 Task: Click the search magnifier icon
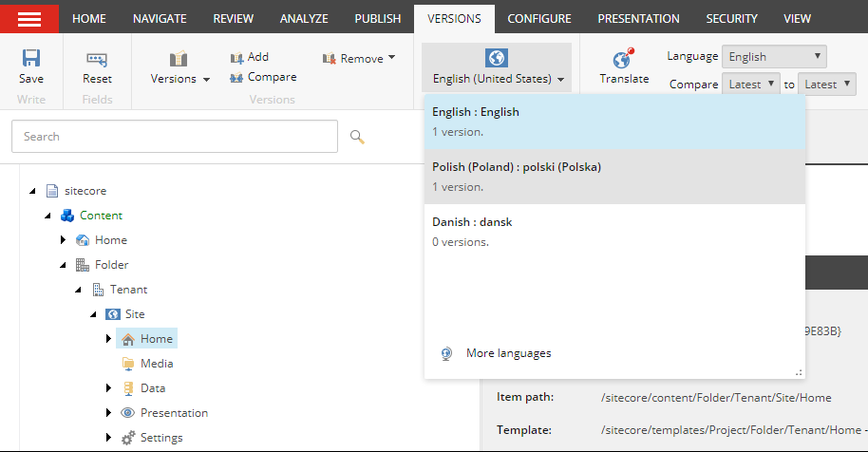[x=357, y=137]
